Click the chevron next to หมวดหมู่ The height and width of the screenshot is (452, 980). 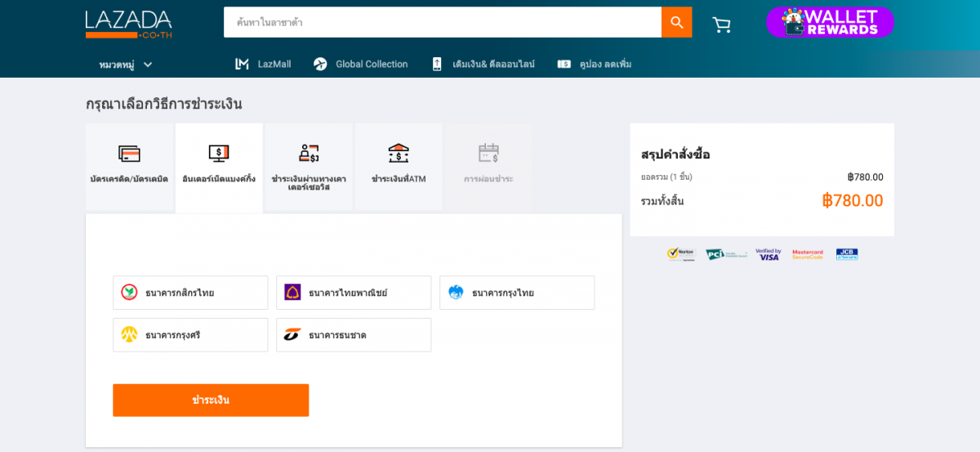click(x=148, y=65)
